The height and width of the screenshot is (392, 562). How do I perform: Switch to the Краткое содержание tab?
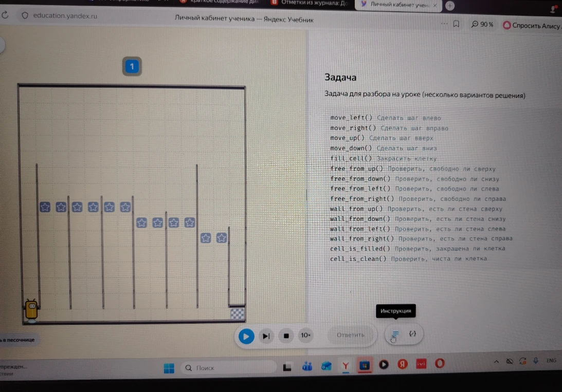click(x=220, y=2)
